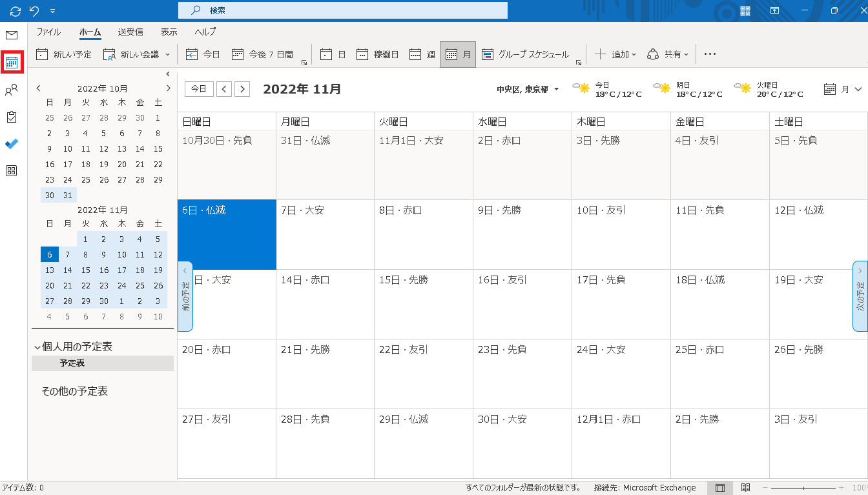868x495 pixels.
Task: Click the 新しい予定 button
Action: pos(64,55)
